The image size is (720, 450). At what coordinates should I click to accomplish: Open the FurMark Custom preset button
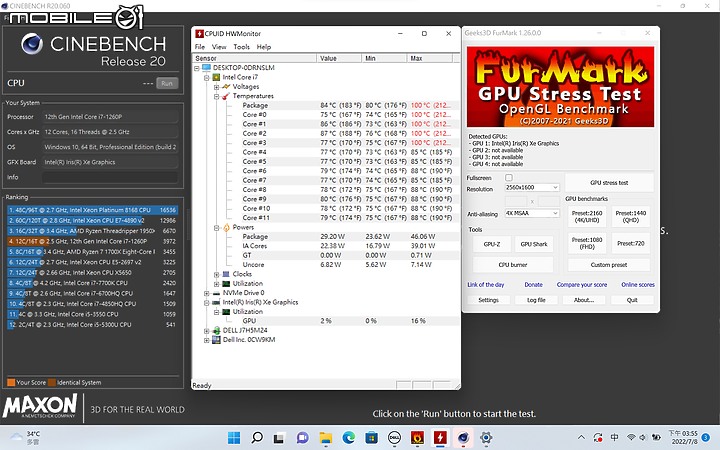click(x=609, y=265)
